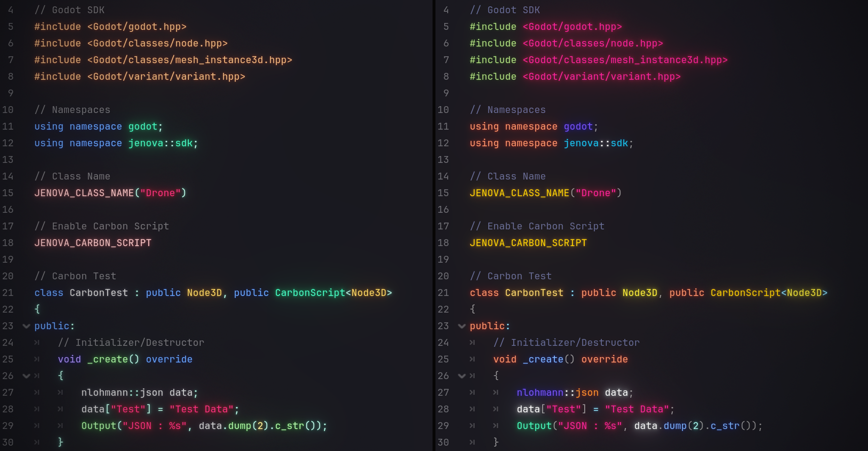Screen dimensions: 868x451
Task: Click '// Class Name' comment in right pane
Action: (x=508, y=177)
